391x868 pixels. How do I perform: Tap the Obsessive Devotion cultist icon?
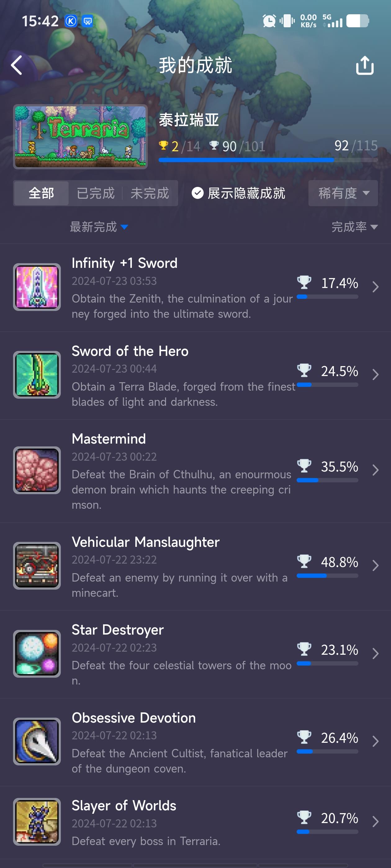(37, 741)
